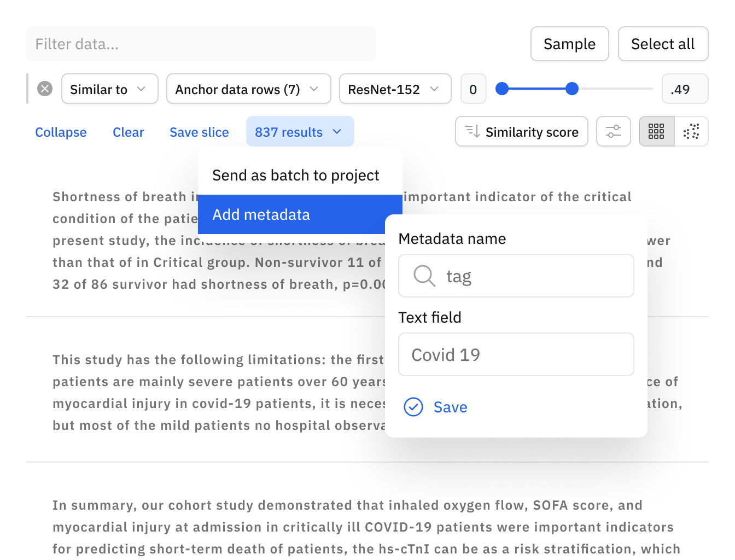Choose Send as batch to project
Viewport: 735px width, 560px height.
tap(300, 175)
